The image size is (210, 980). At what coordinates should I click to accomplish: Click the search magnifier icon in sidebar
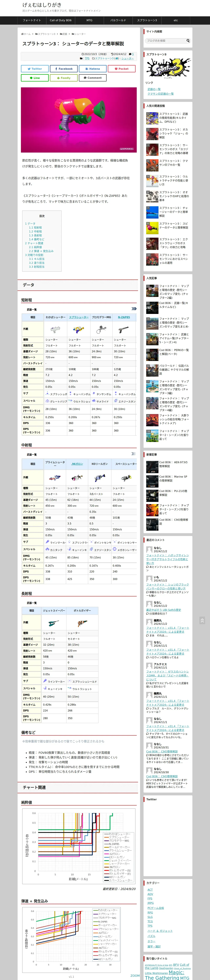[188, 41]
